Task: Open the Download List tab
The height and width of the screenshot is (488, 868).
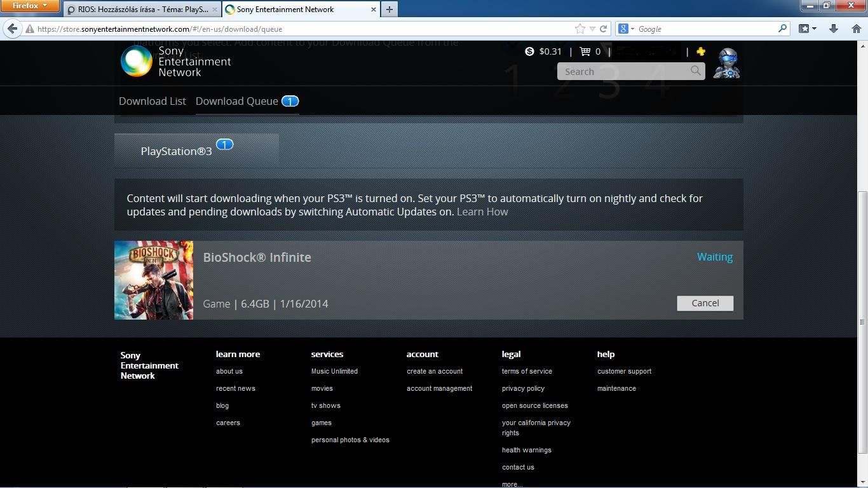Action: click(153, 101)
